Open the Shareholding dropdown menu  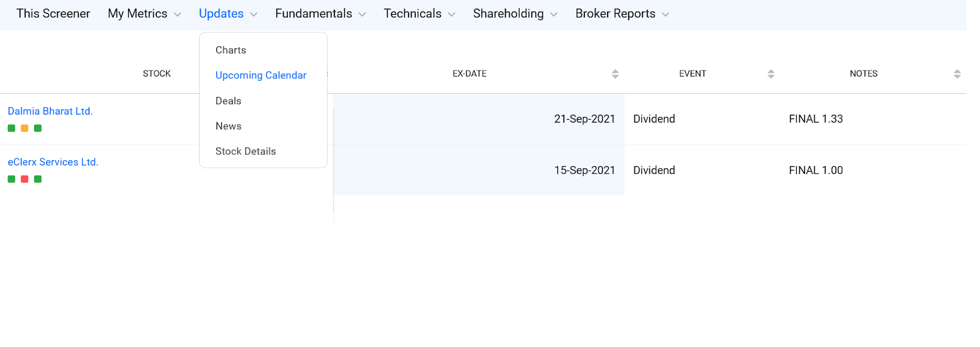(515, 13)
